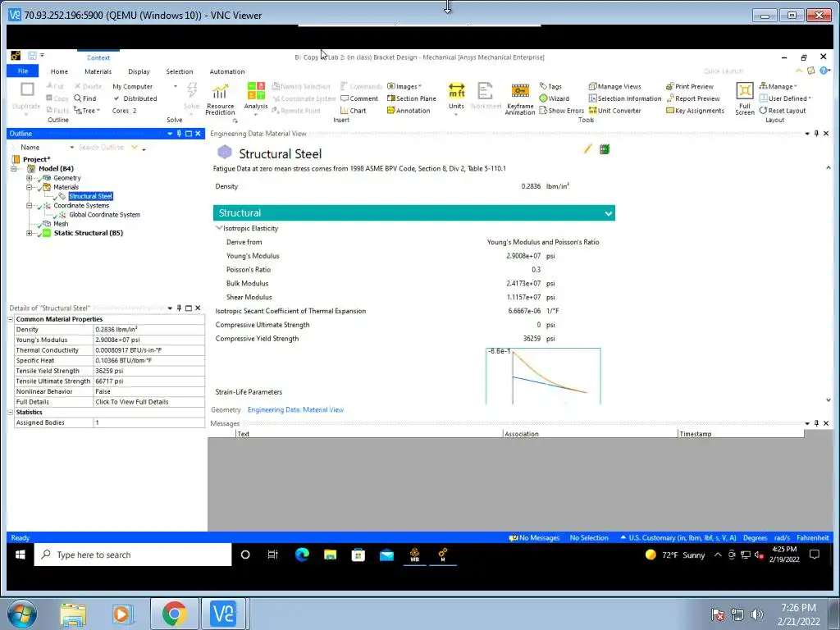Click the pencil edit icon for Structural Steel
Screen dimensions: 840x630
tap(587, 149)
